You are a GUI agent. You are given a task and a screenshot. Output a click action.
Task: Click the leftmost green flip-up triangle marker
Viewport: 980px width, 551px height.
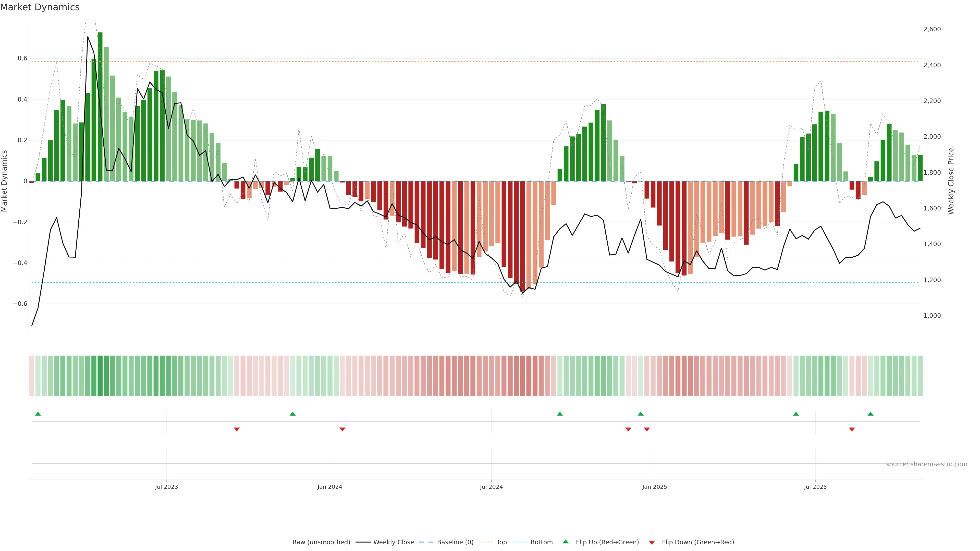click(38, 414)
